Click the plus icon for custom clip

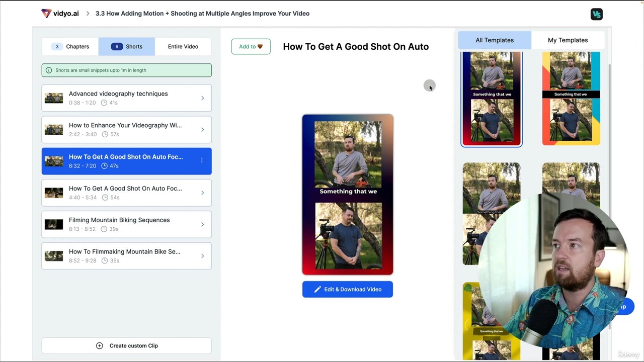[100, 346]
